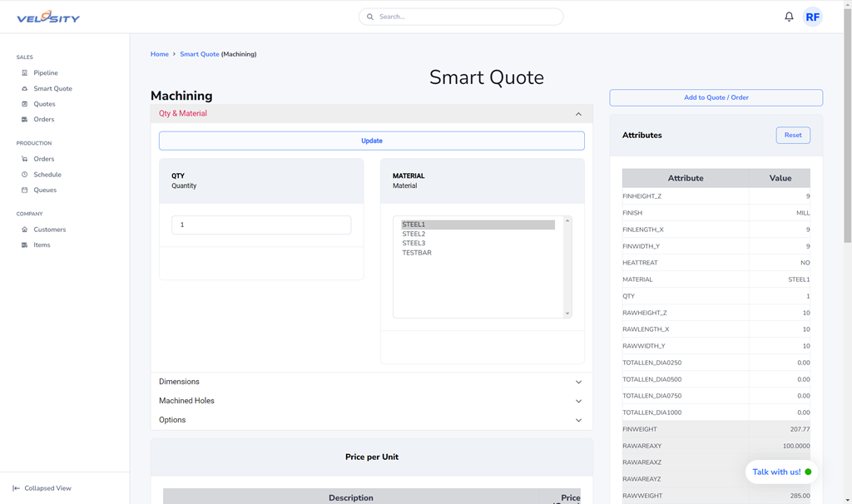Select STEEL2 in the material list
The width and height of the screenshot is (852, 504).
[414, 235]
